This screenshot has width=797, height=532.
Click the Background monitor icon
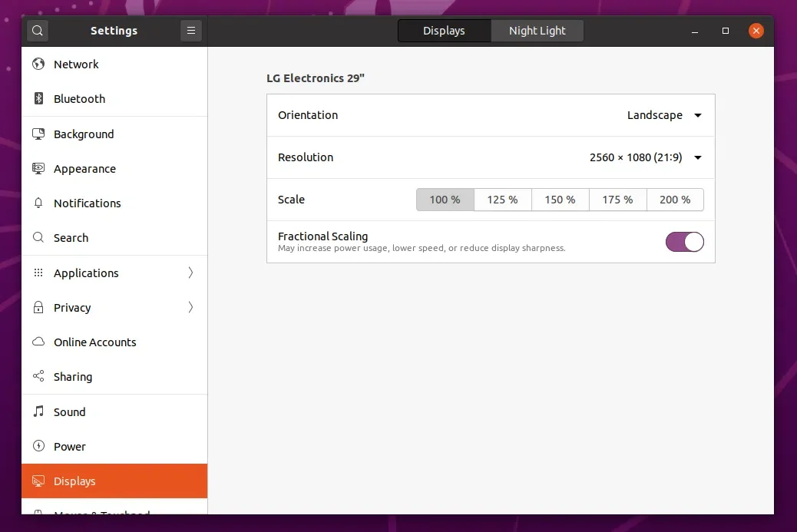click(x=38, y=134)
